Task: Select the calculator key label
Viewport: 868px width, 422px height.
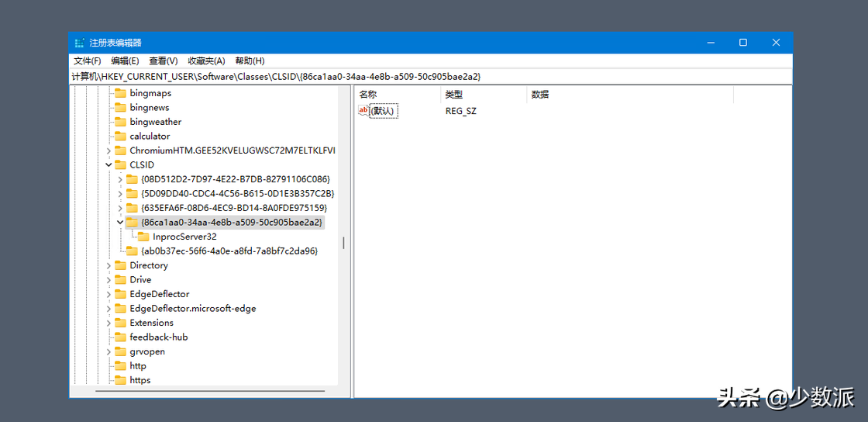Action: click(x=150, y=137)
